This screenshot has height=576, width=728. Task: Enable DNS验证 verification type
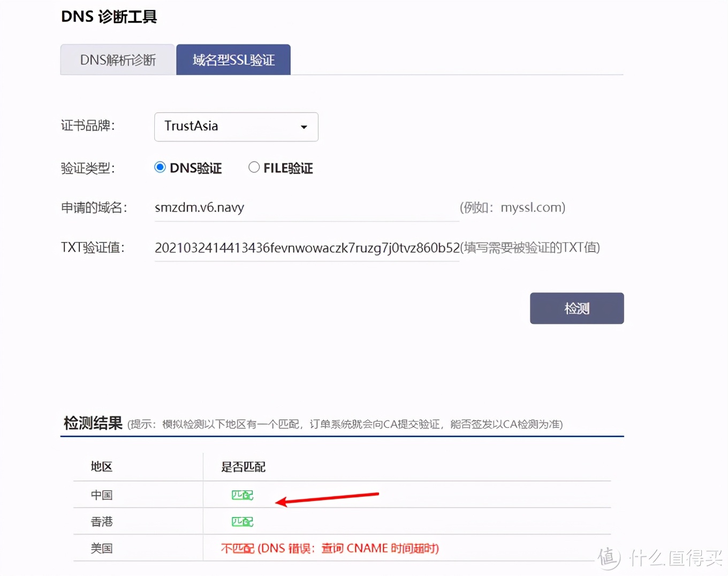(160, 167)
